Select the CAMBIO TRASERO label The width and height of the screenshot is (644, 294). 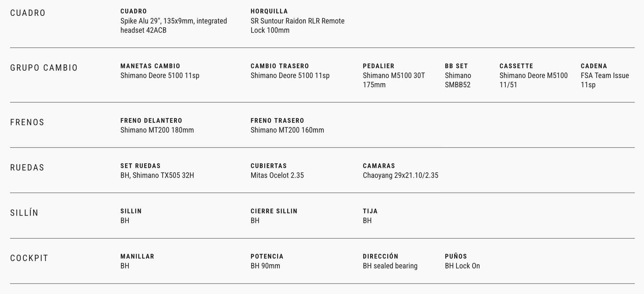(x=279, y=66)
